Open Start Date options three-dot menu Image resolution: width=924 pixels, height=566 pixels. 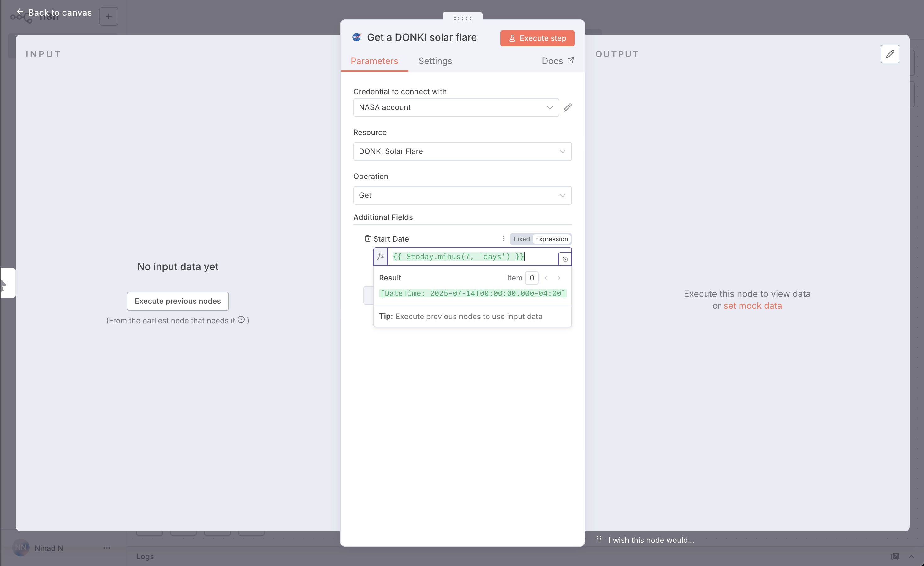pos(503,239)
